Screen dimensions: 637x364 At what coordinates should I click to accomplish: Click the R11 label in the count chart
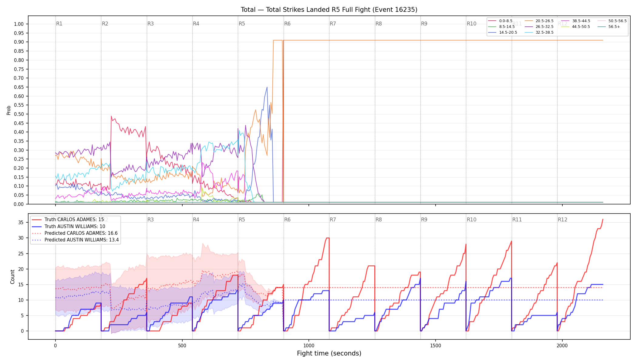click(517, 220)
